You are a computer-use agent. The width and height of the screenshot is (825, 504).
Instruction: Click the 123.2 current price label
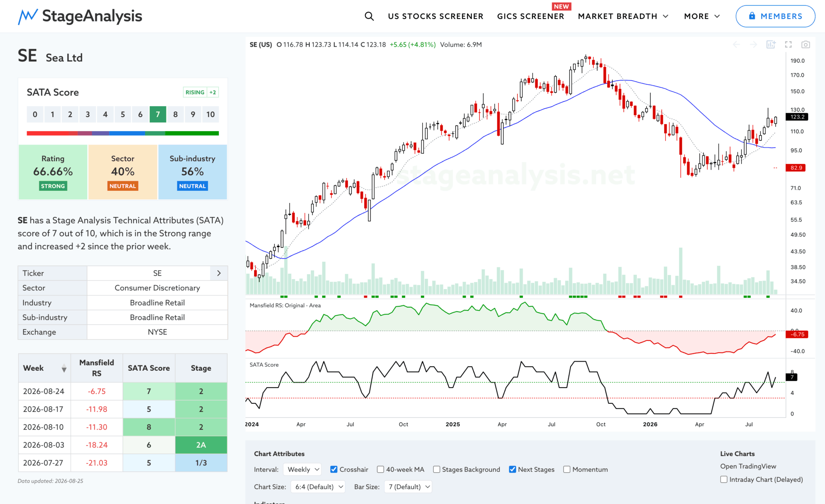click(797, 117)
